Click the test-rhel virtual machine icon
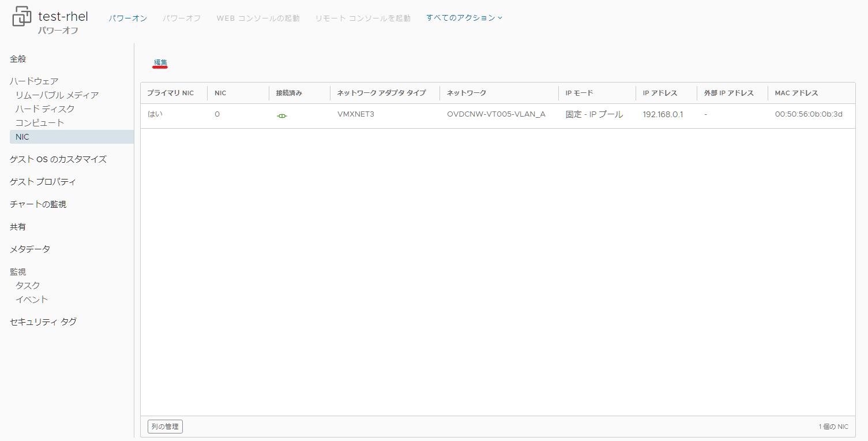This screenshot has height=441, width=868. tap(22, 17)
